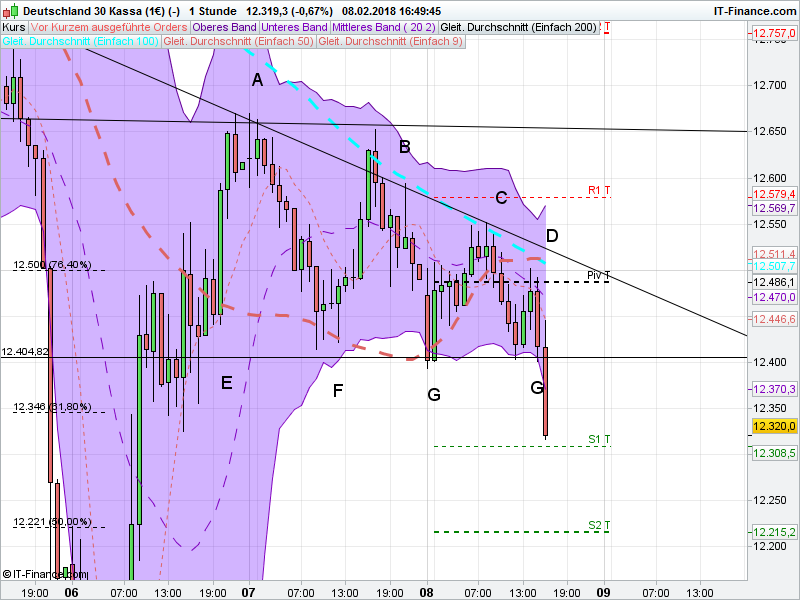
Task: Click the T marker beside the Piv pivot line
Action: click(x=608, y=276)
